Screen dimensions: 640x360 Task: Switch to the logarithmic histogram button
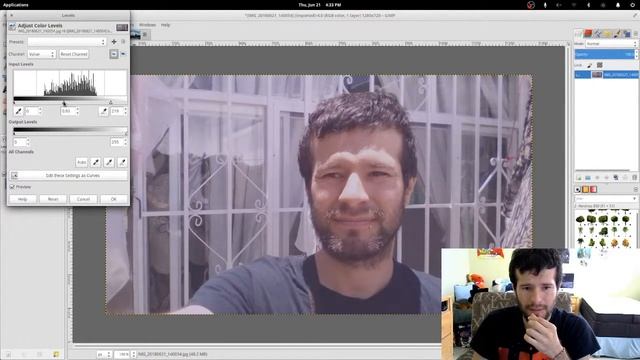tap(123, 54)
